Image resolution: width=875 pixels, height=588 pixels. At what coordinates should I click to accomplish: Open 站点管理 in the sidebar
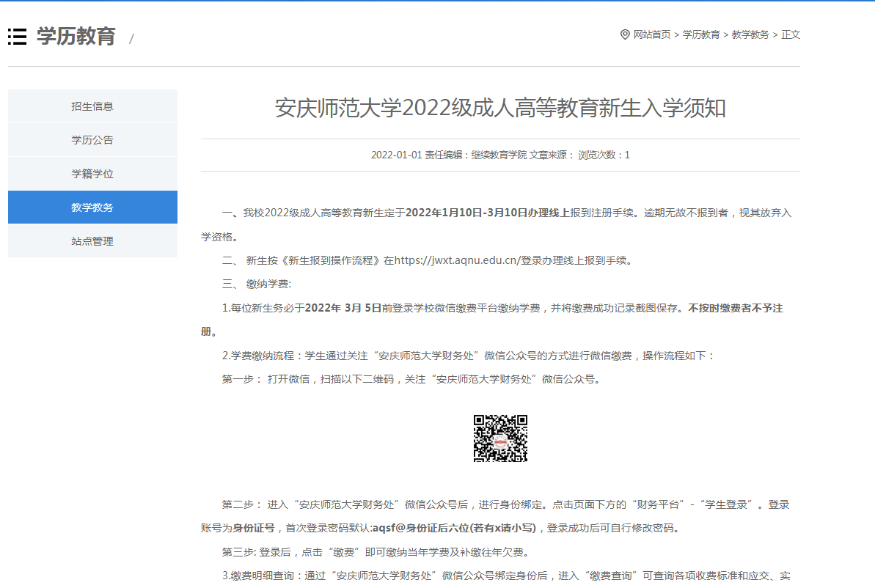tap(92, 241)
